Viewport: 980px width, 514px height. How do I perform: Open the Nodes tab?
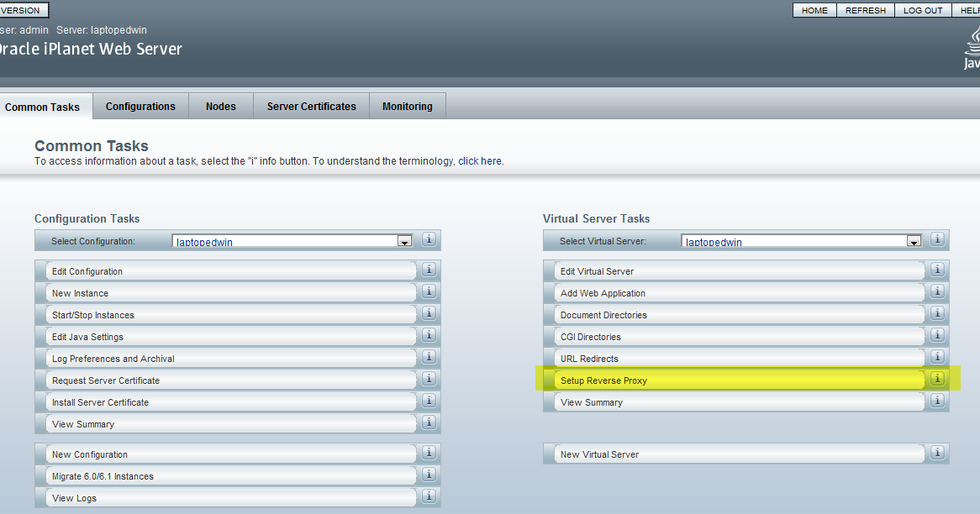point(221,106)
